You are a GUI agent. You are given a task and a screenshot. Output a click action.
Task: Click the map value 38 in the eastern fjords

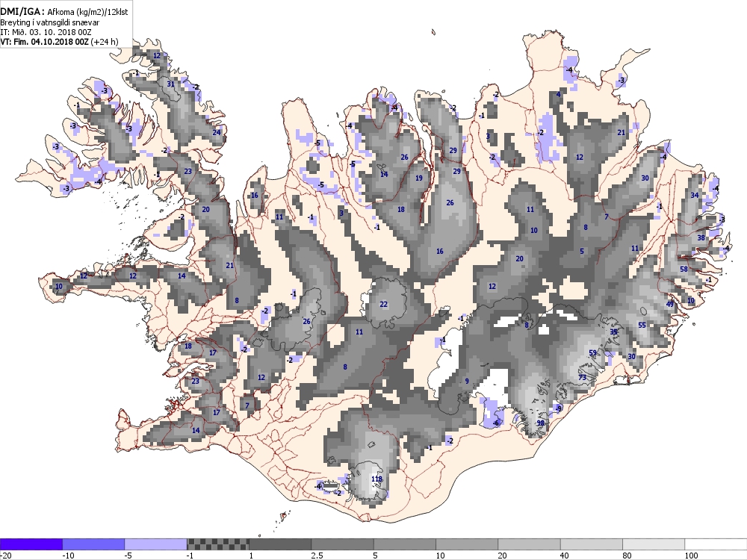[701, 237]
